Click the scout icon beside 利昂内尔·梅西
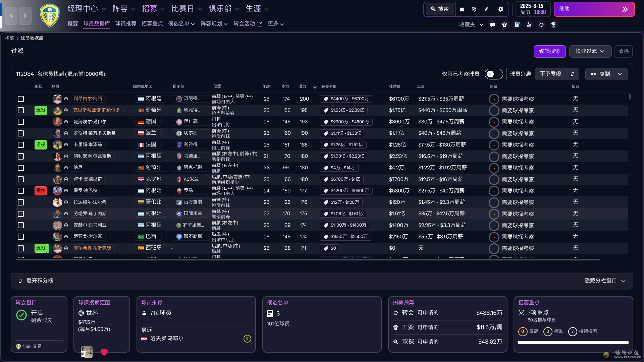This screenshot has width=644, height=362. 66,99
